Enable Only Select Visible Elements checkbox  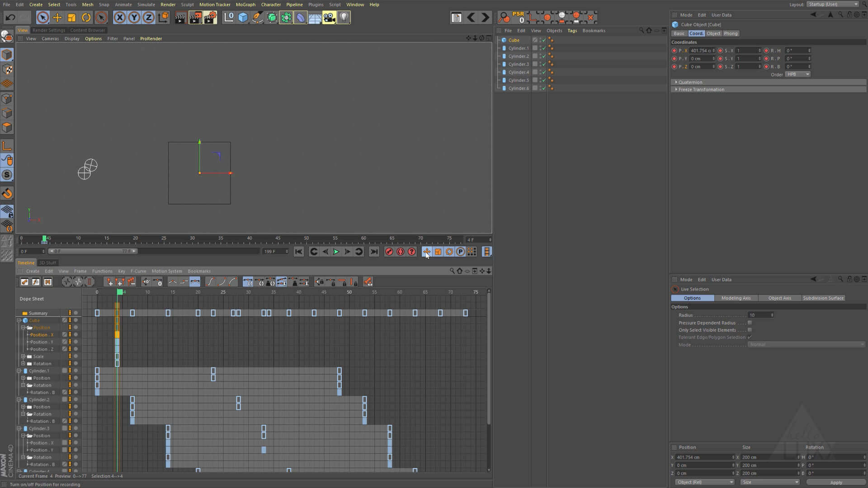(x=750, y=330)
